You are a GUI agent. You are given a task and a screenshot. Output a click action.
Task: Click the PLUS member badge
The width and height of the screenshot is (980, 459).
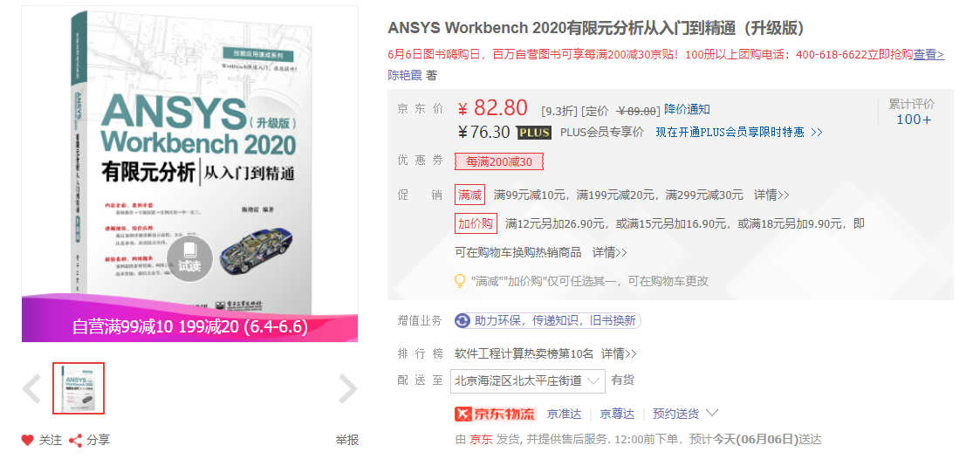[534, 133]
